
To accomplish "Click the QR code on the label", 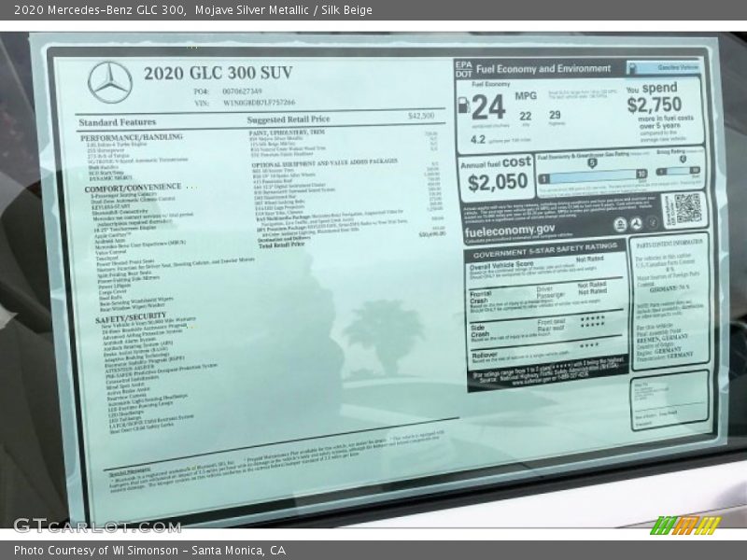I will pos(688,208).
